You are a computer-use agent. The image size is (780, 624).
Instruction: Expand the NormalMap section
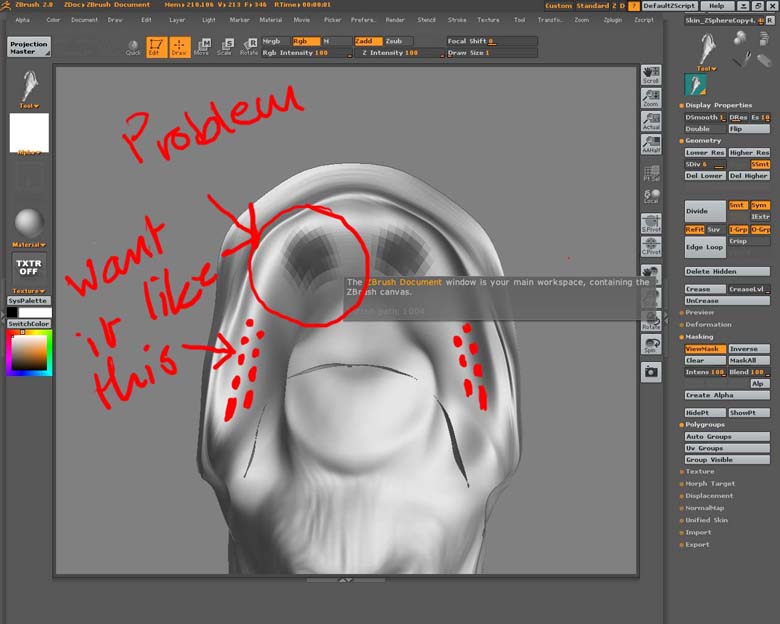(704, 508)
